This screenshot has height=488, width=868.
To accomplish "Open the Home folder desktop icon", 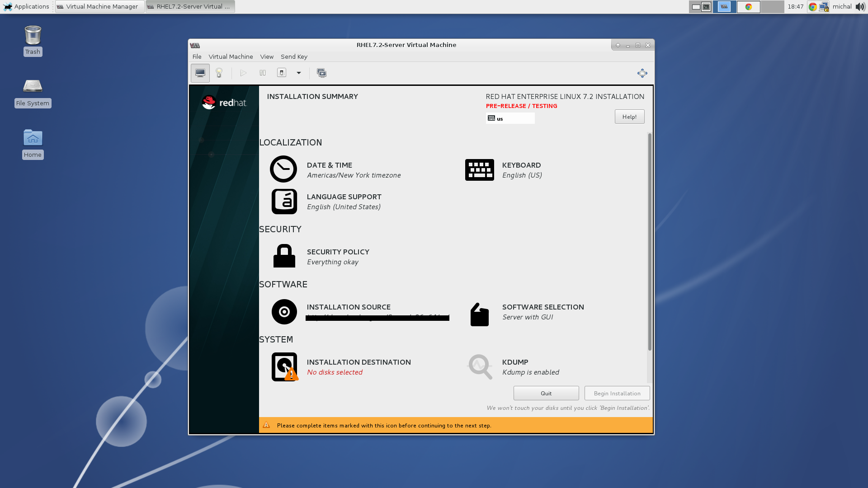I will point(33,144).
